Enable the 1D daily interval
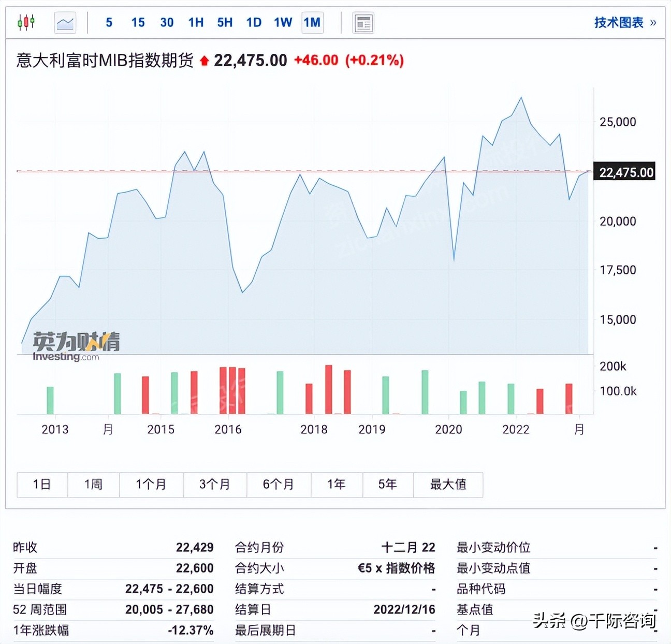This screenshot has width=671, height=644. click(x=253, y=22)
